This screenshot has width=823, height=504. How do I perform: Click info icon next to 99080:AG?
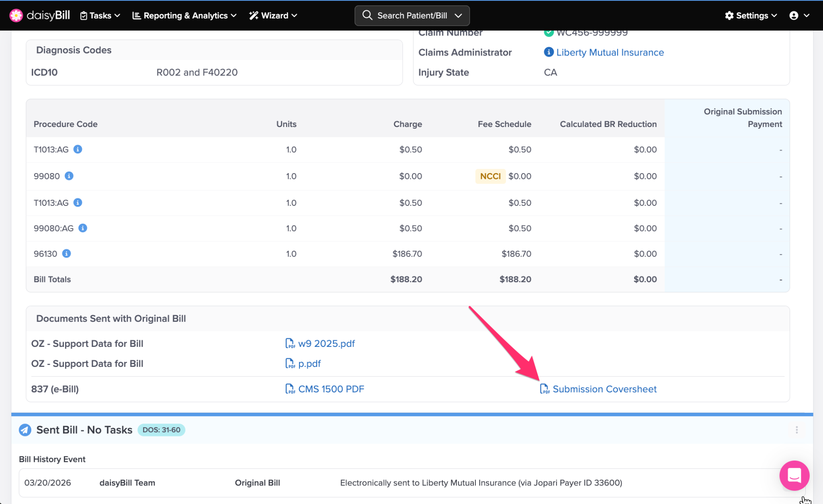83,228
